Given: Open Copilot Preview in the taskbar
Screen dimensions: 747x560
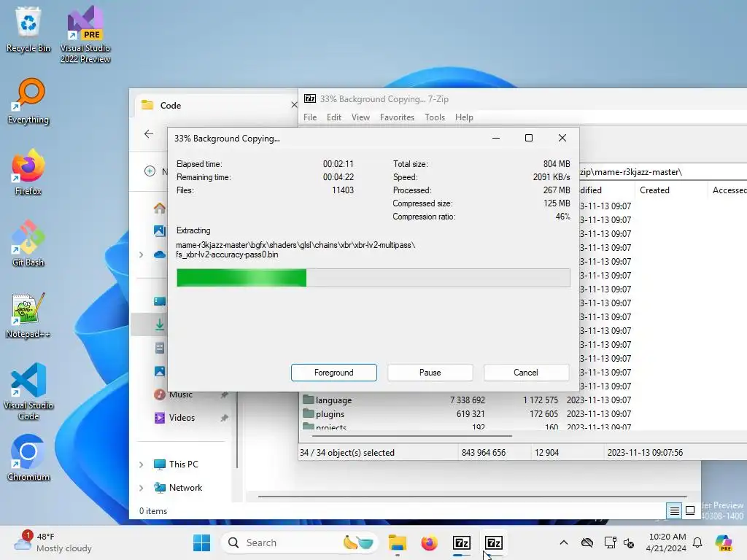Looking at the screenshot, I should pos(724,542).
